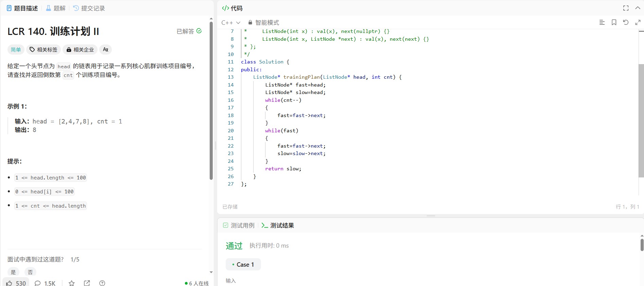644x286 pixels.
Task: Click the 执行用时: 0 ms text
Action: point(269,246)
